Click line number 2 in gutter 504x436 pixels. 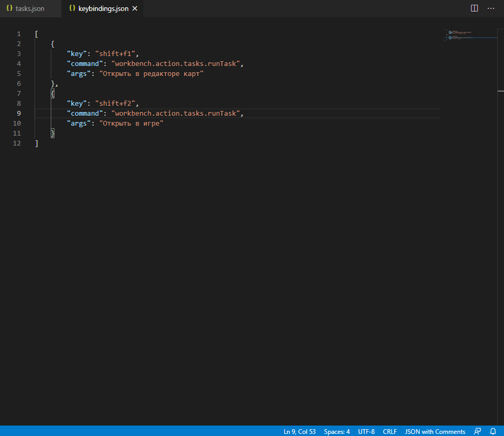[19, 44]
